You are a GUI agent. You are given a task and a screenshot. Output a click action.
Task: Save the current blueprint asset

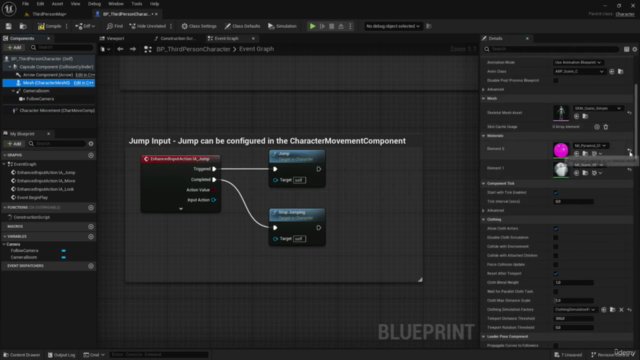point(9,26)
